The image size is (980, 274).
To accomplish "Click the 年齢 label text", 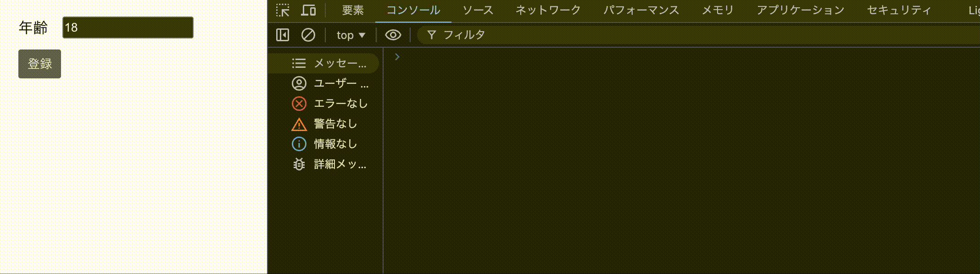I will coord(33,27).
